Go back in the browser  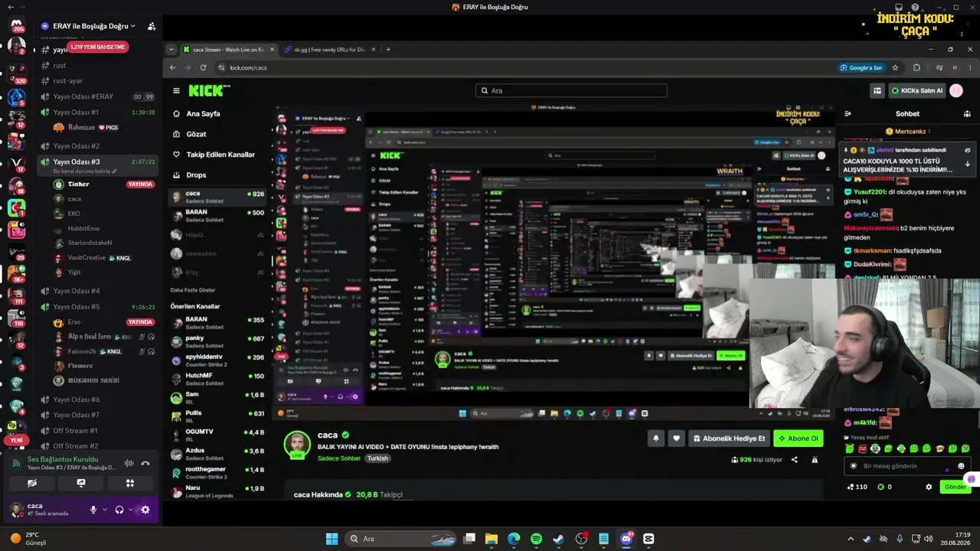coord(172,67)
